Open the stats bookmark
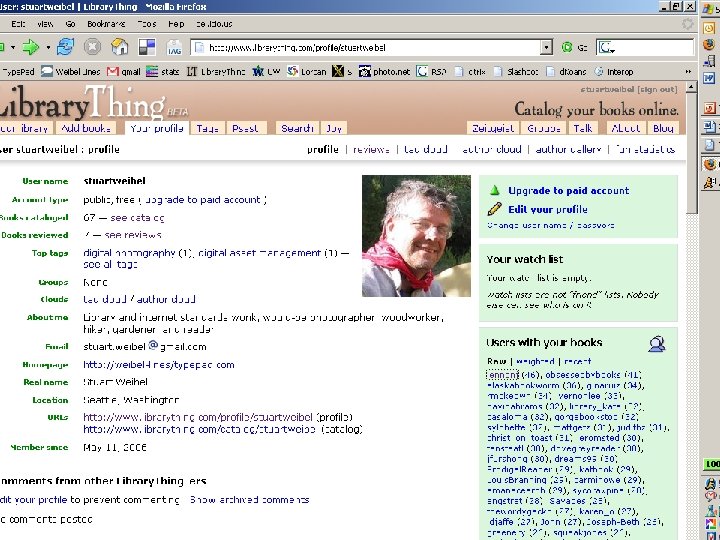720x540 pixels. [x=163, y=72]
